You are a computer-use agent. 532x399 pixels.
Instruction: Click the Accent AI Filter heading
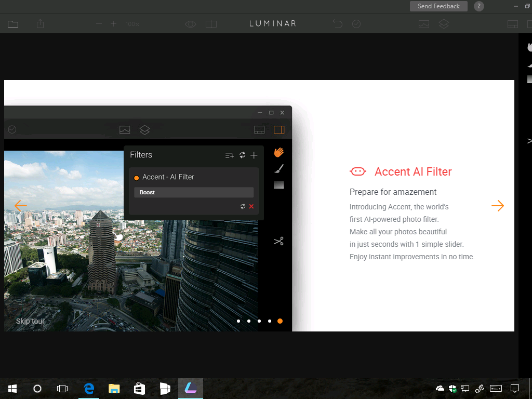(413, 171)
